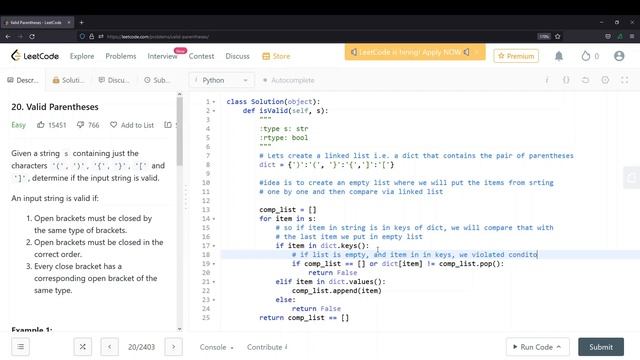Reset code to default with the revert icon
This screenshot has height=360, width=640.
pos(585,80)
